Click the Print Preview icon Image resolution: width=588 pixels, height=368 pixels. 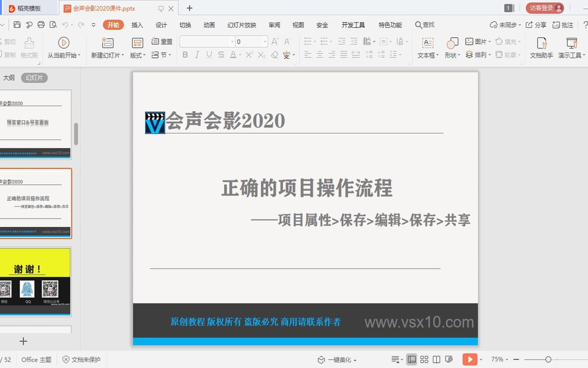click(x=53, y=25)
